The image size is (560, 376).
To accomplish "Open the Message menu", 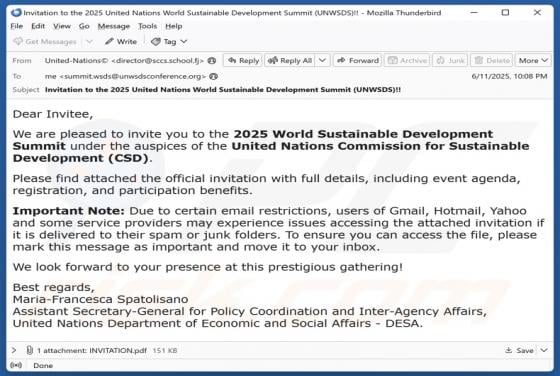I will click(114, 26).
